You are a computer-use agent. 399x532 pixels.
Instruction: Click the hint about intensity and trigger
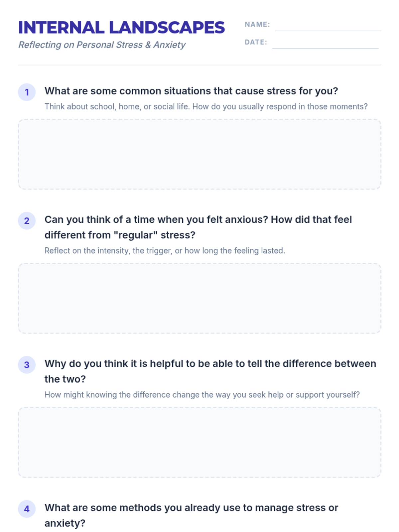point(165,251)
